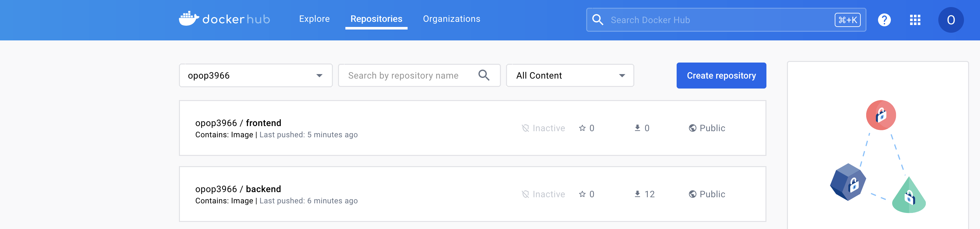Click the star icon on frontend row
The image size is (980, 229).
(582, 128)
